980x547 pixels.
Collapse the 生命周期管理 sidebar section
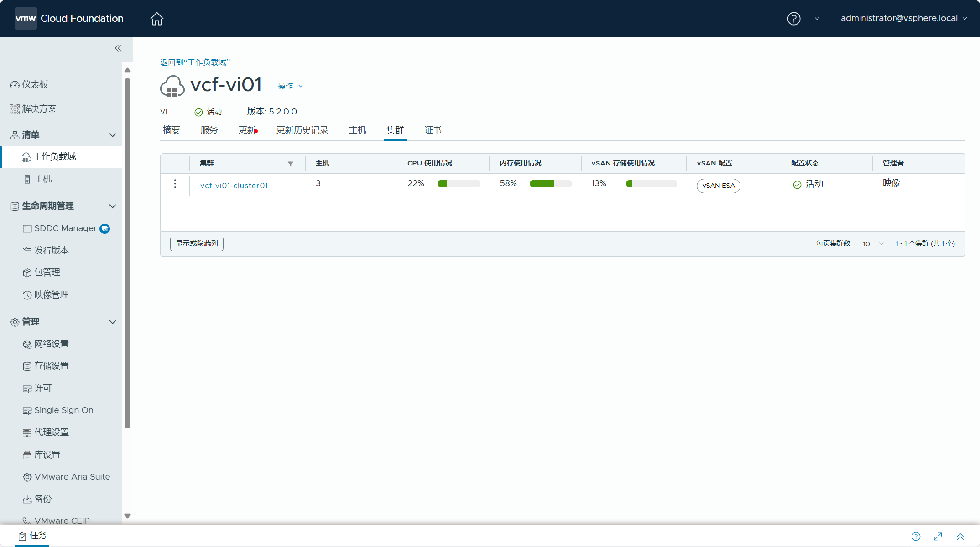[112, 206]
